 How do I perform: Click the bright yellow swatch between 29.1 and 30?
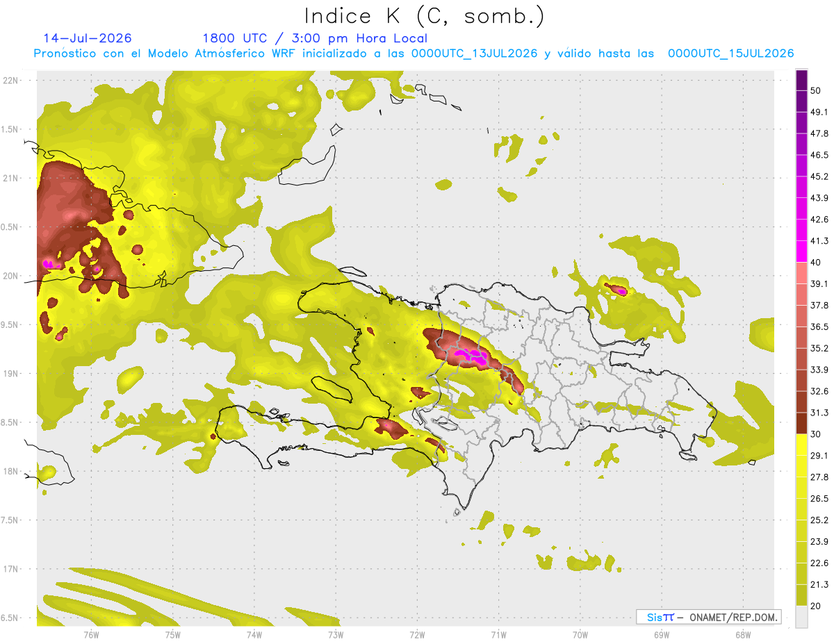801,445
